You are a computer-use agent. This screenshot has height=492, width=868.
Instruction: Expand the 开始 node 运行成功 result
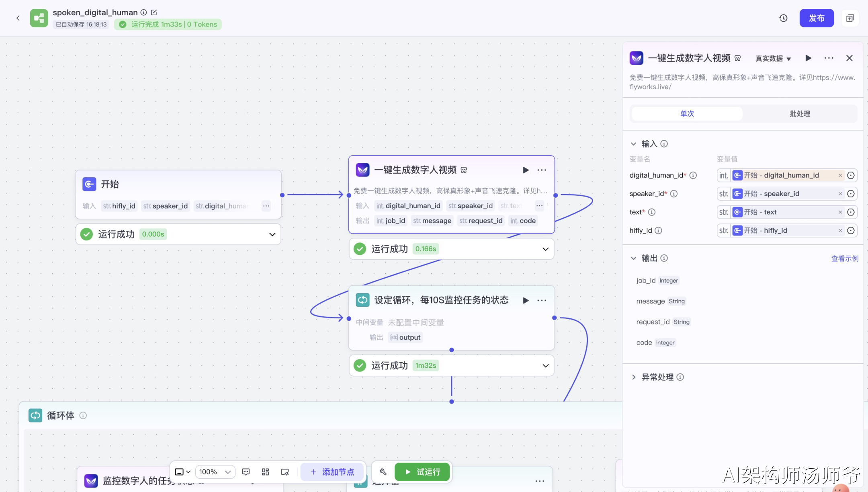(272, 234)
